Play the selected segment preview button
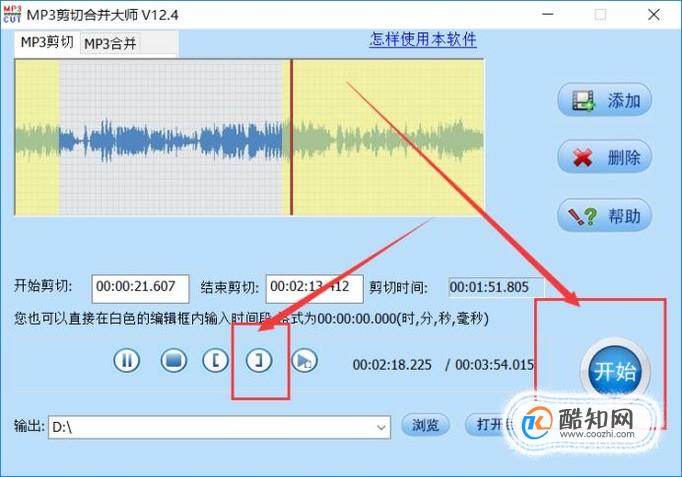Image resolution: width=682 pixels, height=477 pixels. tap(304, 360)
